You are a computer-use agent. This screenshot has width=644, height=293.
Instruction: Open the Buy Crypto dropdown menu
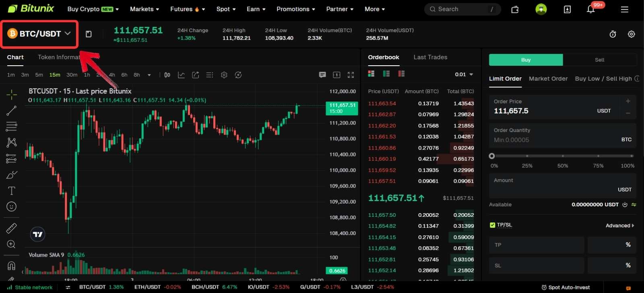(93, 9)
